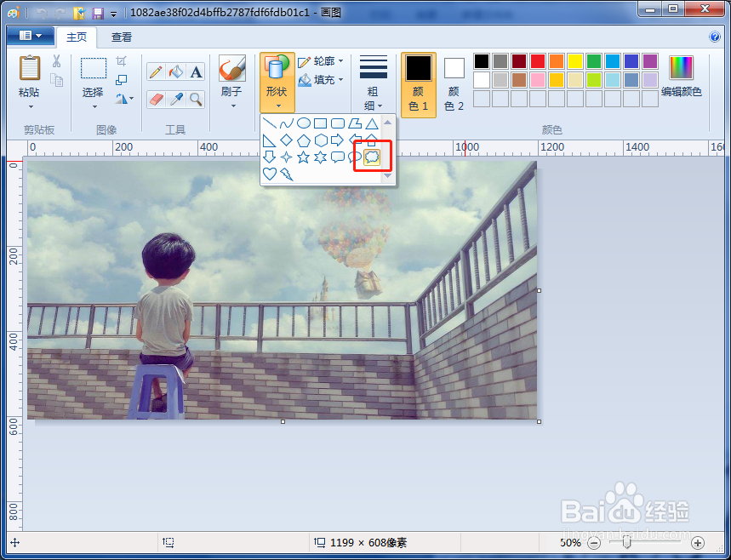Click the Resize icon
This screenshot has width=731, height=560.
click(121, 80)
